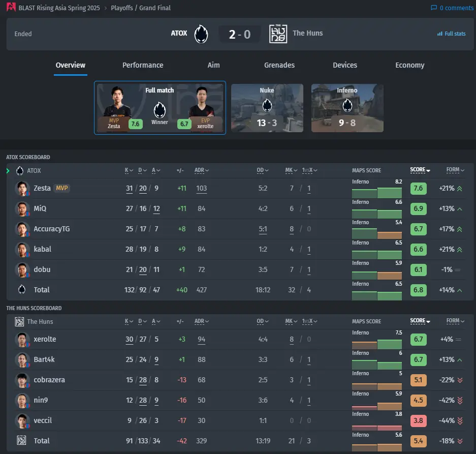Screen dimensions: 476x454
Task: Open the Performance tab
Action: [x=143, y=65]
